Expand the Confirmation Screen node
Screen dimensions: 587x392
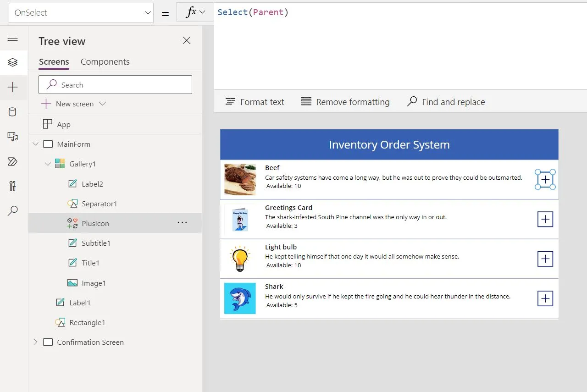pos(35,342)
